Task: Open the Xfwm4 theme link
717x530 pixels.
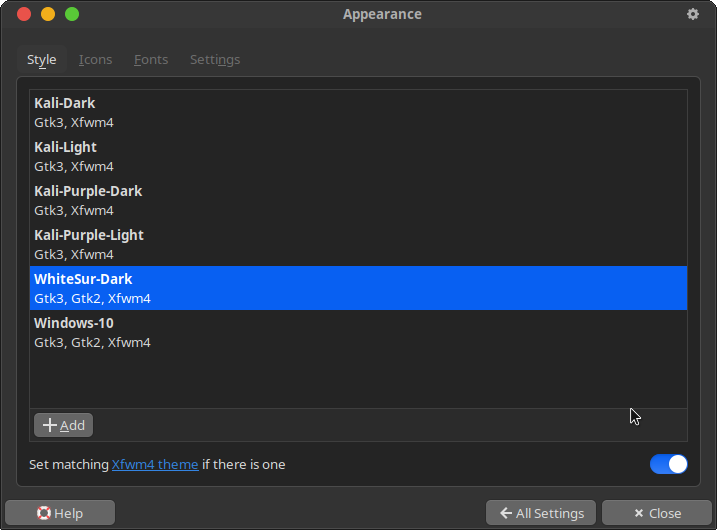Action: pos(155,465)
